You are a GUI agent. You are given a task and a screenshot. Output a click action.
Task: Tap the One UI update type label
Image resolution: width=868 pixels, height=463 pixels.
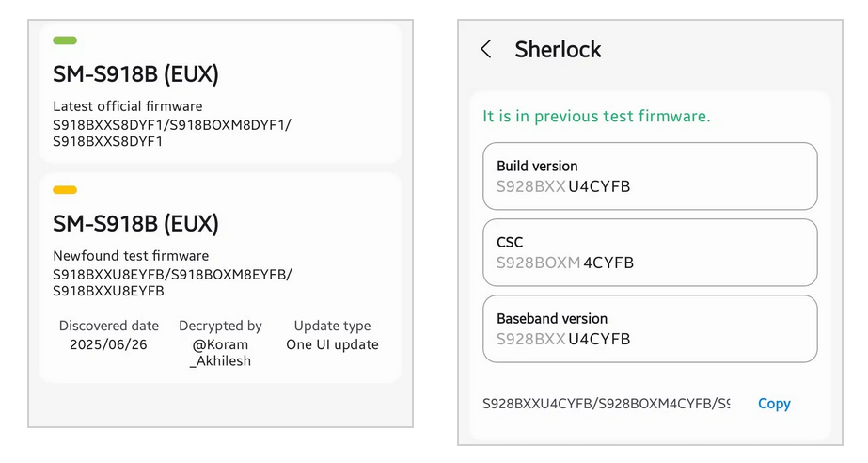332,344
